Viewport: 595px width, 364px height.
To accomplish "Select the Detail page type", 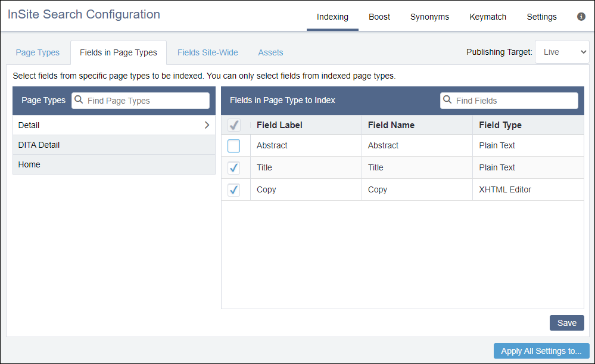I will tap(114, 125).
